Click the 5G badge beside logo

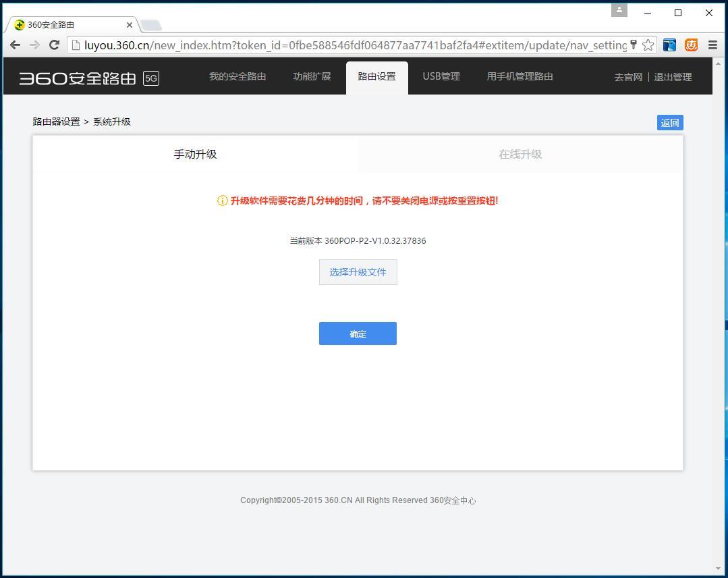tap(151, 78)
